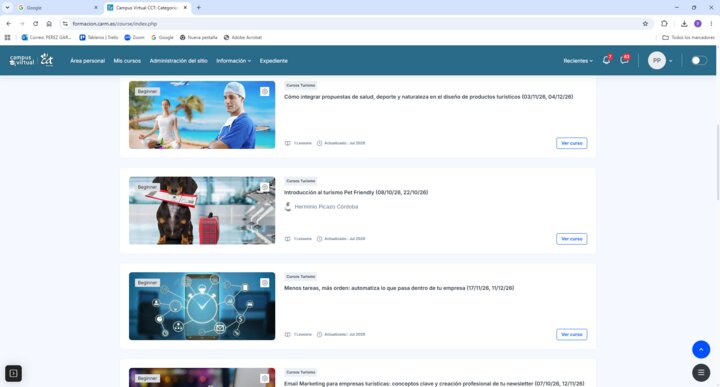Open the automation course thumbnail with phone
This screenshot has height=387, width=720.
pos(202,306)
